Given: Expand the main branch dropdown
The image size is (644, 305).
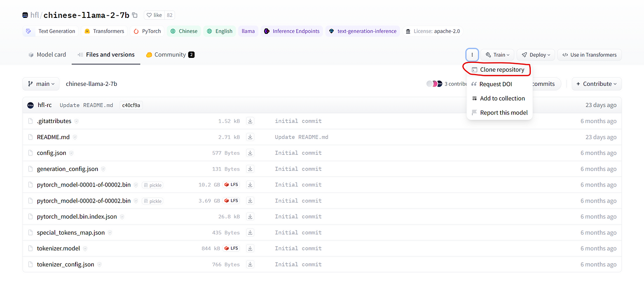Looking at the screenshot, I should [41, 84].
